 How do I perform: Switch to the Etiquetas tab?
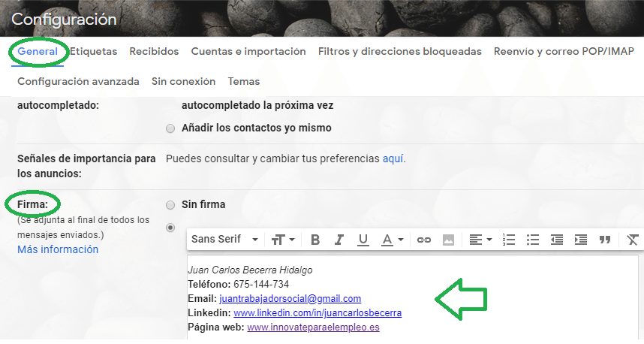(94, 52)
